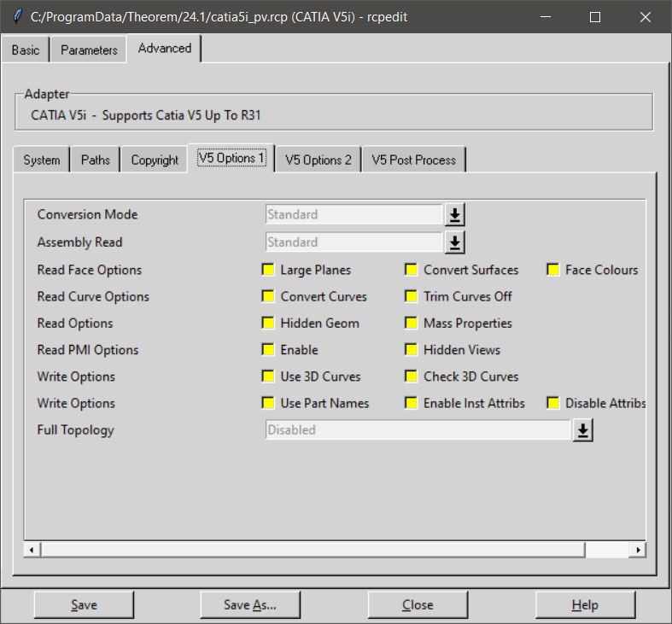Toggle the Hidden Views checkbox

pos(411,350)
